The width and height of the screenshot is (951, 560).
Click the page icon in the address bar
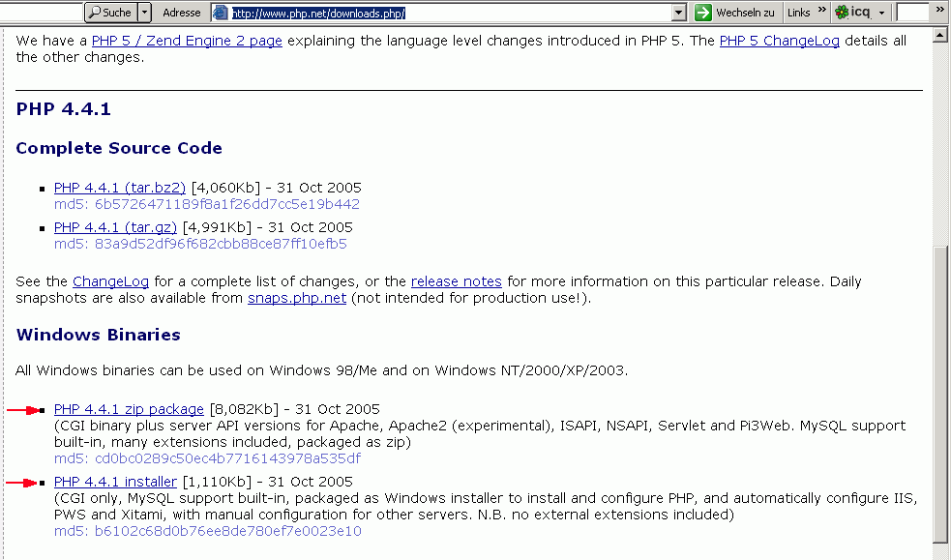click(221, 13)
